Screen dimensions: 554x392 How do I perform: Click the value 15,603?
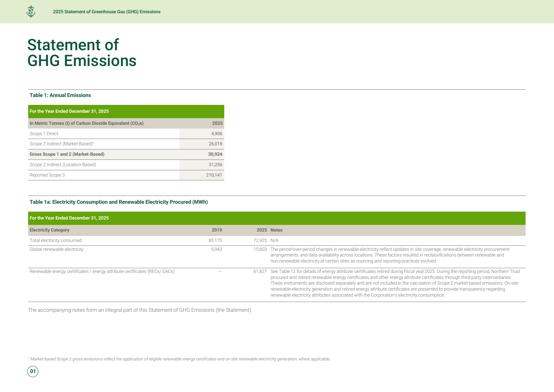[x=260, y=249]
